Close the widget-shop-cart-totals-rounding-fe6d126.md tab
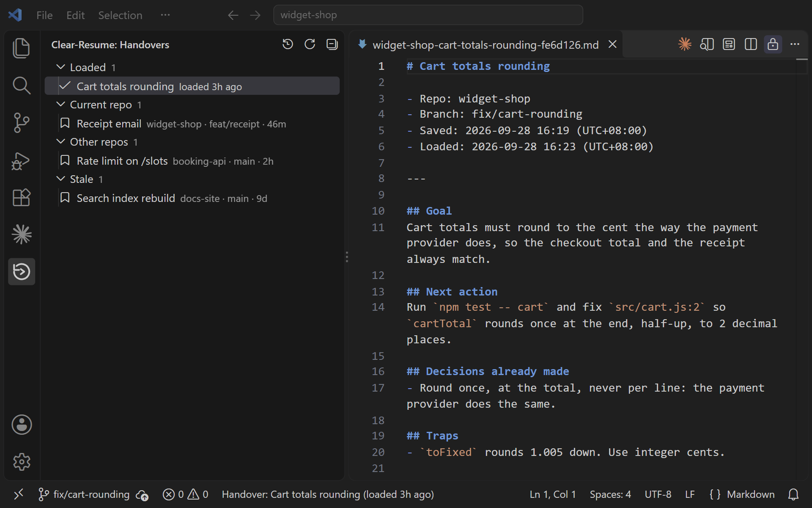Image resolution: width=812 pixels, height=508 pixels. [x=612, y=44]
